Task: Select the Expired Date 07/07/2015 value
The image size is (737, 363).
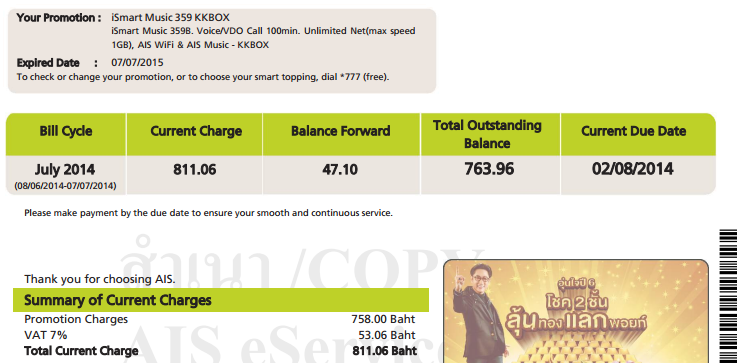Action: pyautogui.click(x=137, y=63)
